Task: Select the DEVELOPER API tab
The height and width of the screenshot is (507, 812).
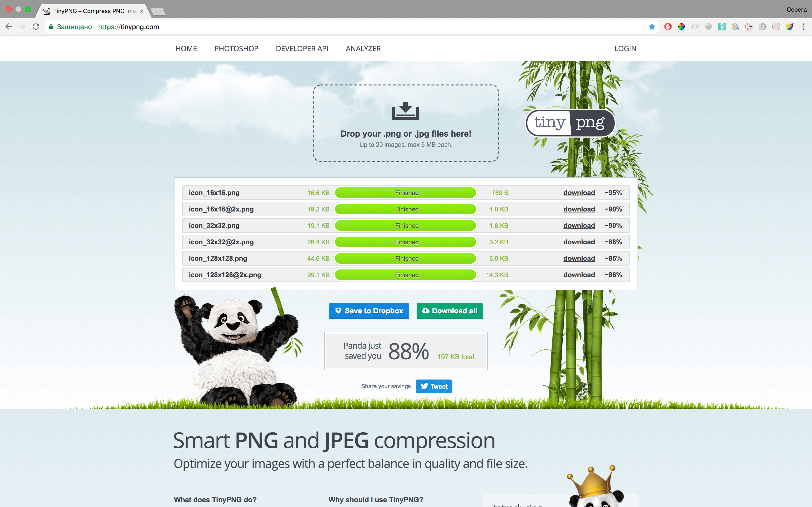Action: 302,49
